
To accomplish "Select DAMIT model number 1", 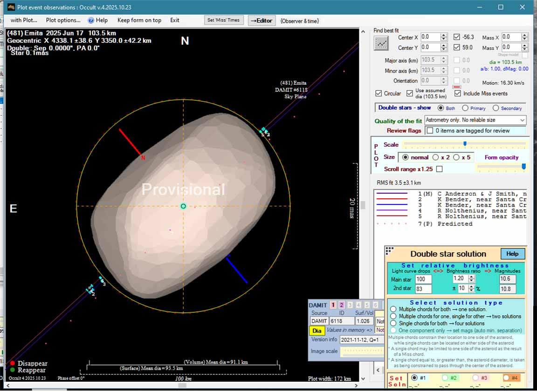I will (333, 305).
